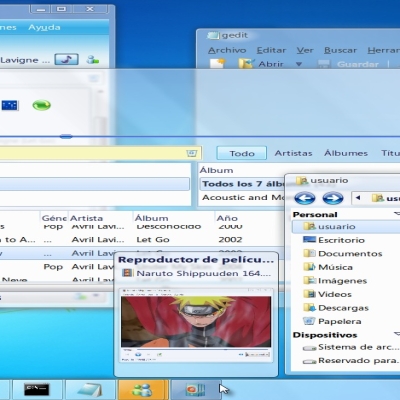Viewport: 400px width, 400px height.
Task: Click the pane divider handle
Action: click(66, 136)
